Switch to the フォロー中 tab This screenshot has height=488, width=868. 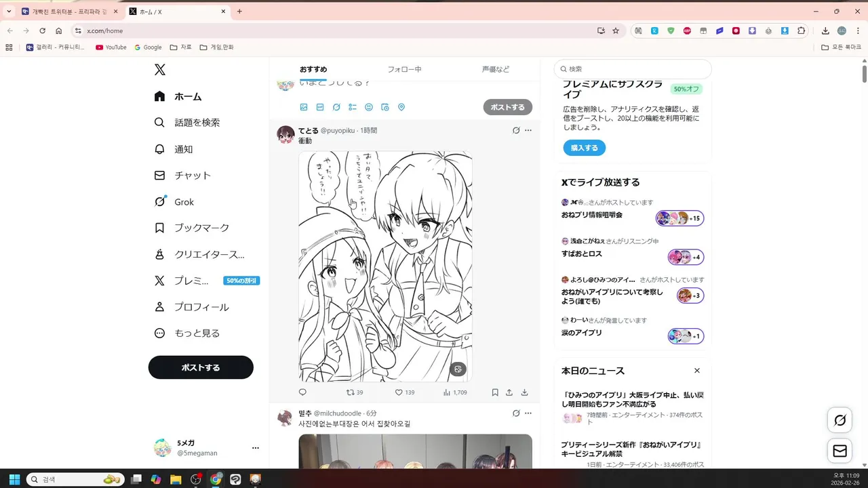click(405, 69)
